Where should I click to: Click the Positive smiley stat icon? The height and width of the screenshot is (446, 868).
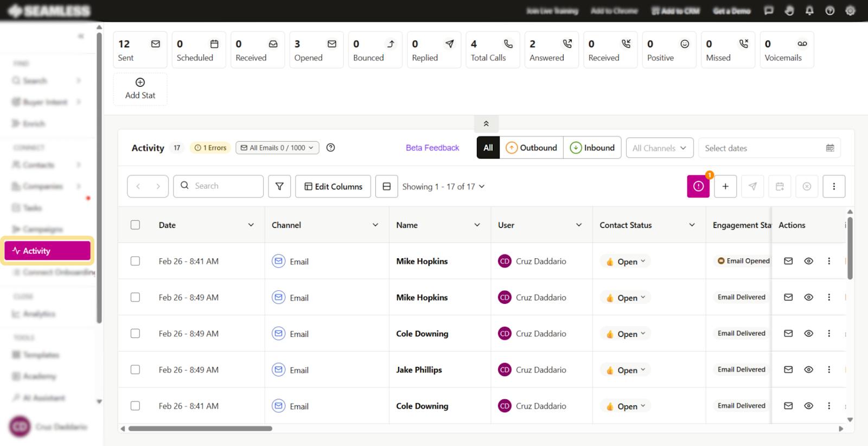click(685, 44)
